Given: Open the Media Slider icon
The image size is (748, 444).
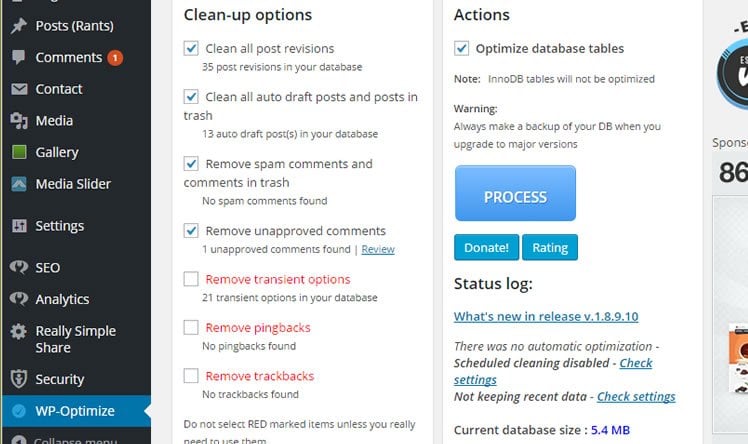Looking at the screenshot, I should pos(19,184).
